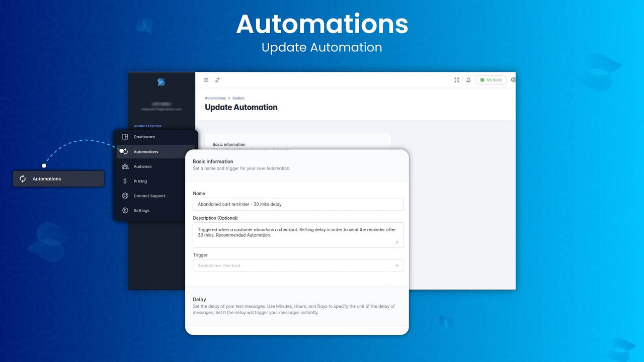Click the Automations breadcrumb link
This screenshot has width=644, height=362.
(x=215, y=98)
